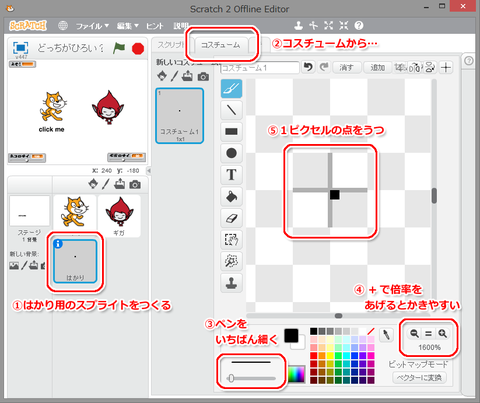Select the Rectangle tool

click(x=231, y=131)
